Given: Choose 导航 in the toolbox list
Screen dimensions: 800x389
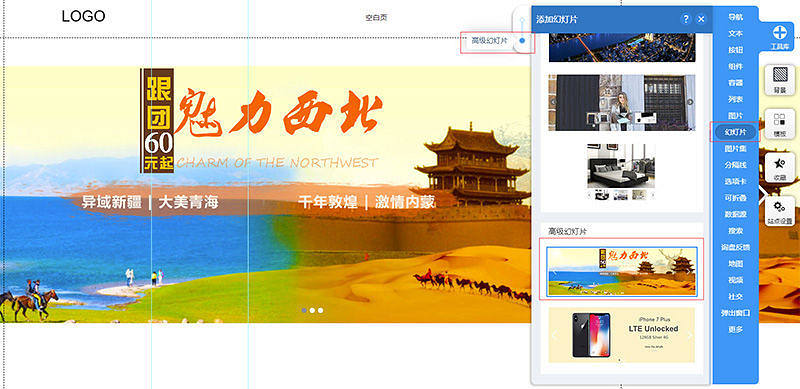Looking at the screenshot, I should click(x=735, y=17).
